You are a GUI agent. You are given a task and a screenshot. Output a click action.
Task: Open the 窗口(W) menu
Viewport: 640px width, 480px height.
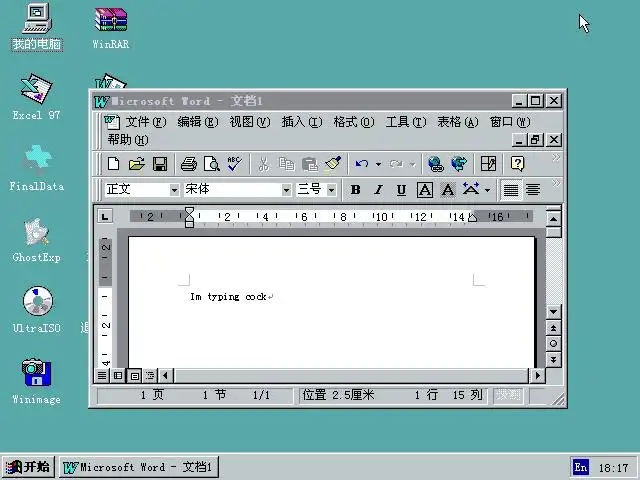coord(510,122)
